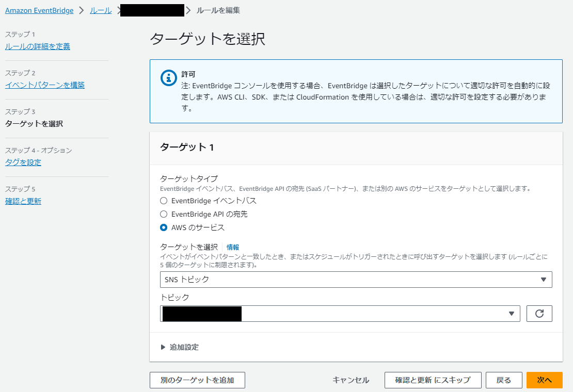This screenshot has height=392, width=573.
Task: Jump to ステップ 5 確認と更新 link
Action: pyautogui.click(x=22, y=200)
